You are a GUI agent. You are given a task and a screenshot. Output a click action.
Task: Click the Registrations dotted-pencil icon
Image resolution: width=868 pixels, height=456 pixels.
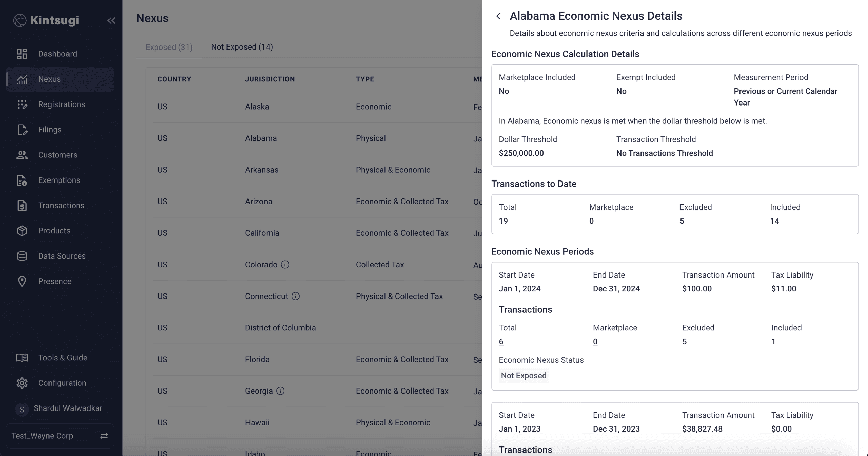(22, 104)
